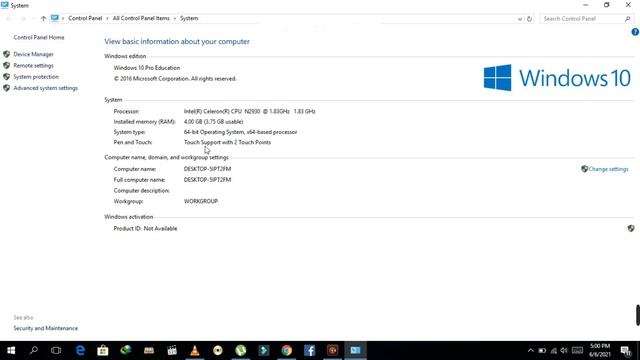The width and height of the screenshot is (640, 360).
Task: Open Action Center notifications
Action: point(626,351)
